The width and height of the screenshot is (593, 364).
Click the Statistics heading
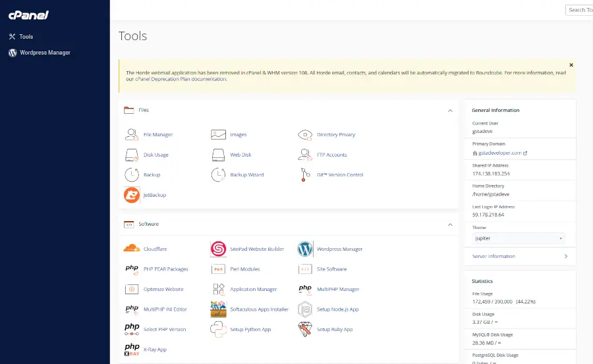pos(482,281)
